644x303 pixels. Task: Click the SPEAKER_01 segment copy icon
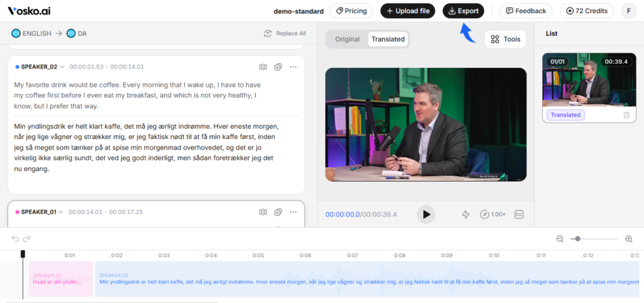[x=278, y=212]
